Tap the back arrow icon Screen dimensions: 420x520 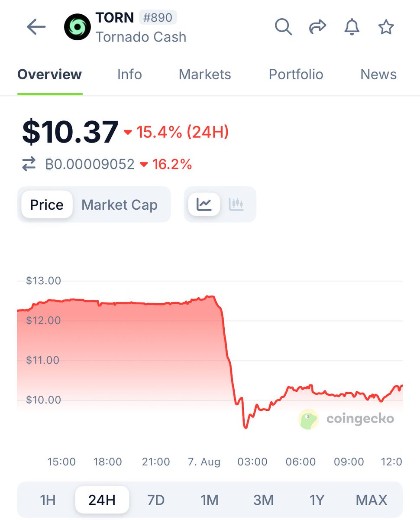[36, 27]
